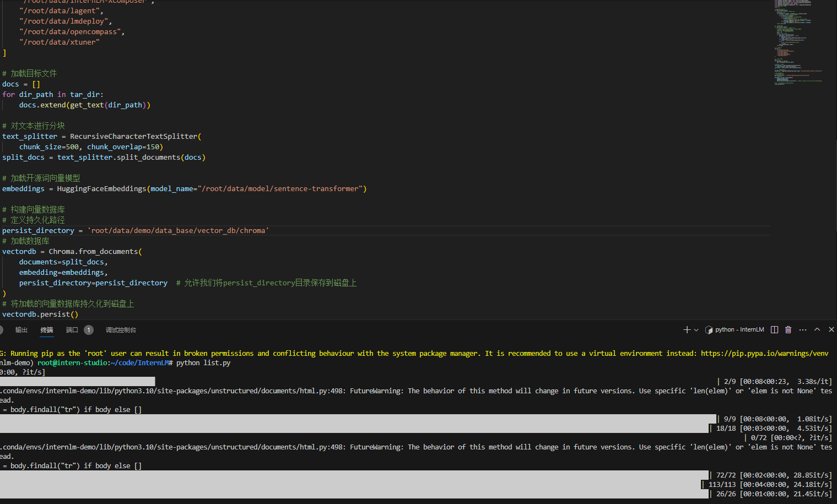Switch to the 终端 (Terminal) tab

pyautogui.click(x=47, y=330)
